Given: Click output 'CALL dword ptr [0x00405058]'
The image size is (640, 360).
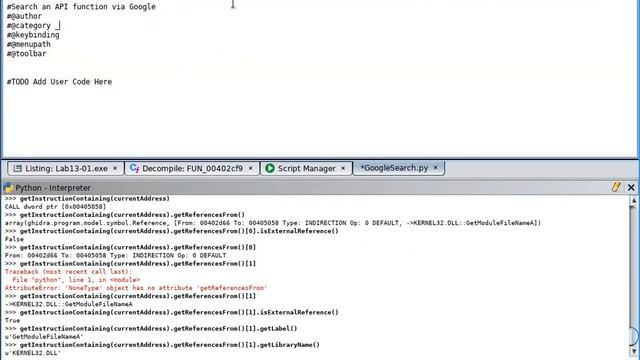Looking at the screenshot, I should click(56, 207).
